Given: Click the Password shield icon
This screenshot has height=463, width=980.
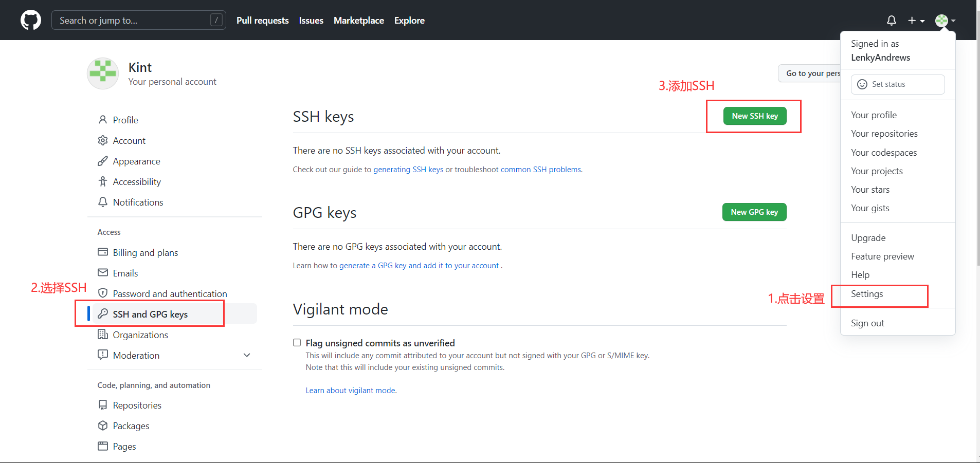Looking at the screenshot, I should [x=103, y=293].
